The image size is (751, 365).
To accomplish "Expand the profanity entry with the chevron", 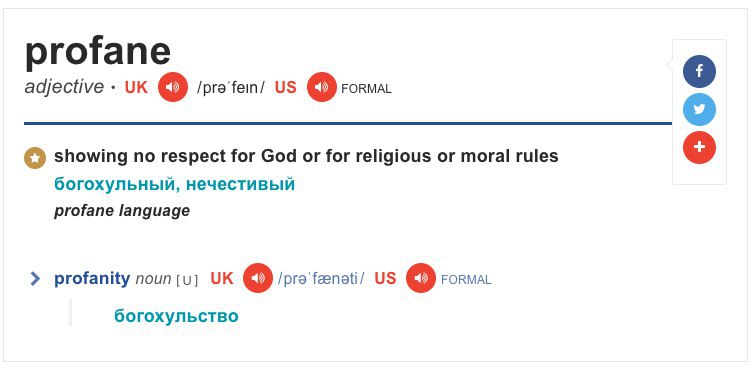I will point(35,278).
